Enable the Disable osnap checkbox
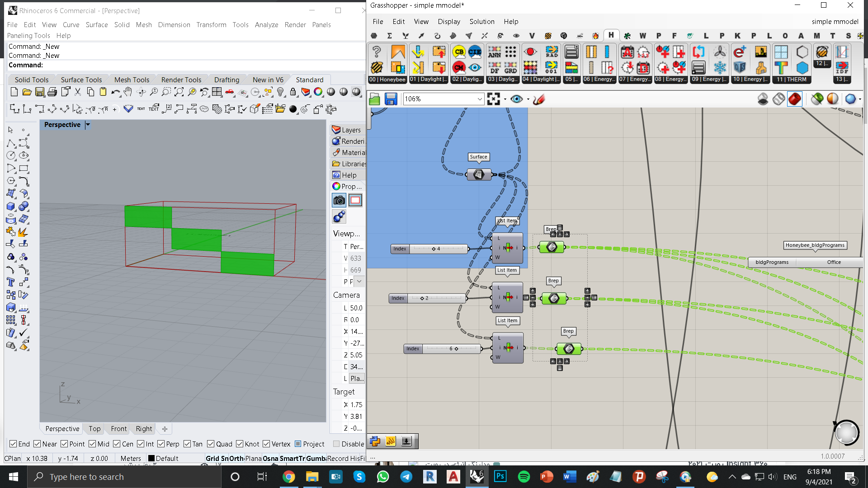 336,444
